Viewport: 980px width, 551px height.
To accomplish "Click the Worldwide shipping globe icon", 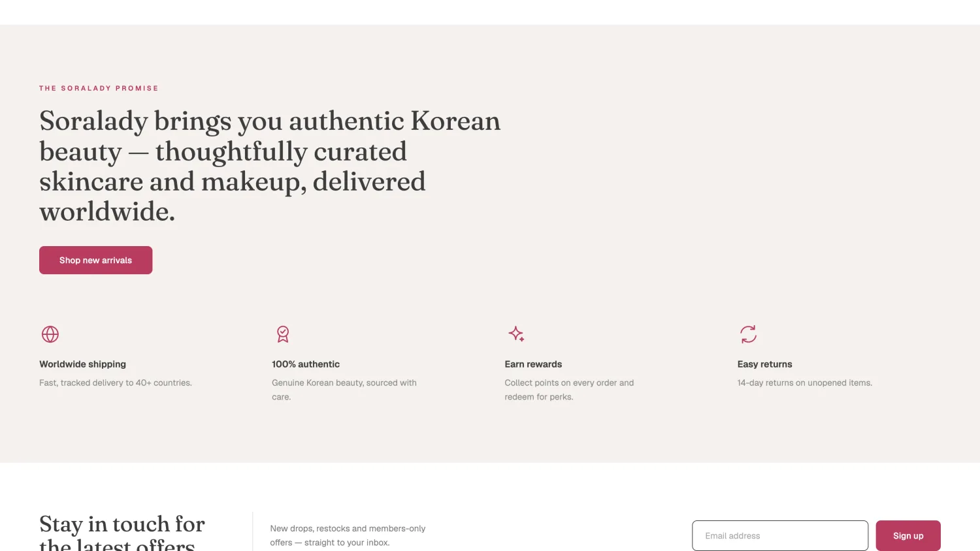I will [x=50, y=334].
